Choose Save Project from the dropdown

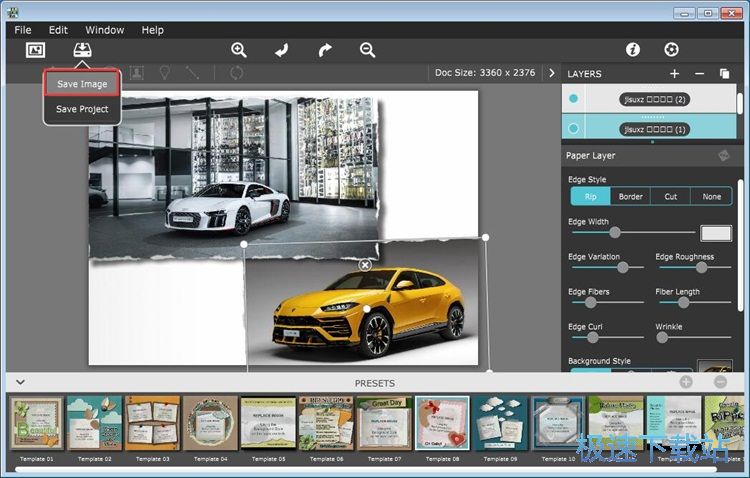point(82,109)
